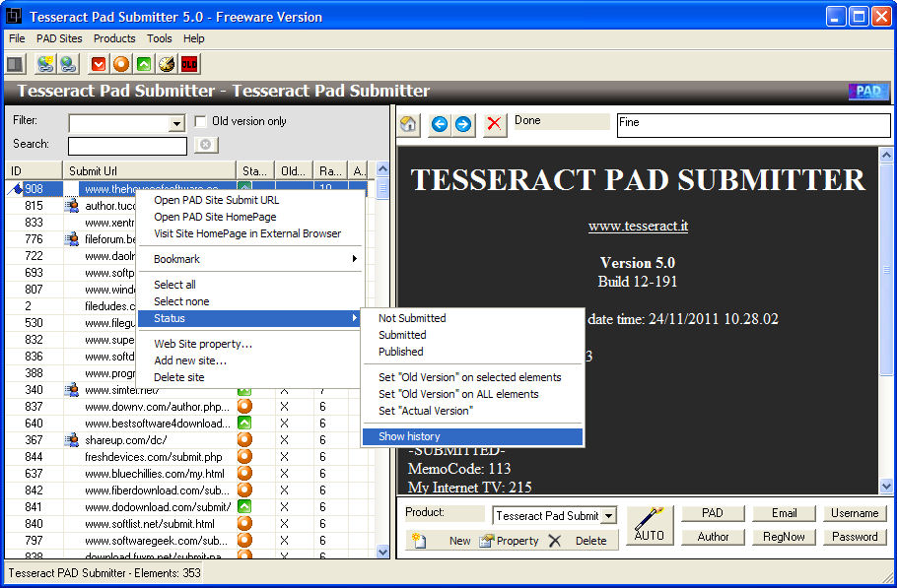Image resolution: width=897 pixels, height=588 pixels.
Task: Click user icon next to fileforum row
Action: click(72, 239)
